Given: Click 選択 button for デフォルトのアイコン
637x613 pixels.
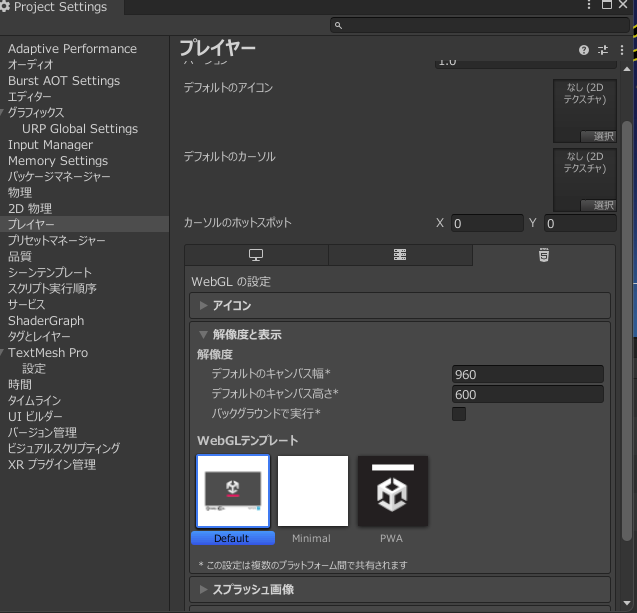Looking at the screenshot, I should click(598, 136).
